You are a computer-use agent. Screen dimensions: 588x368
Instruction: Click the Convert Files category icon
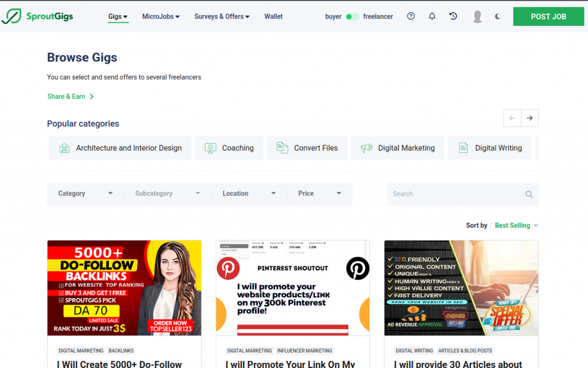[x=282, y=148]
